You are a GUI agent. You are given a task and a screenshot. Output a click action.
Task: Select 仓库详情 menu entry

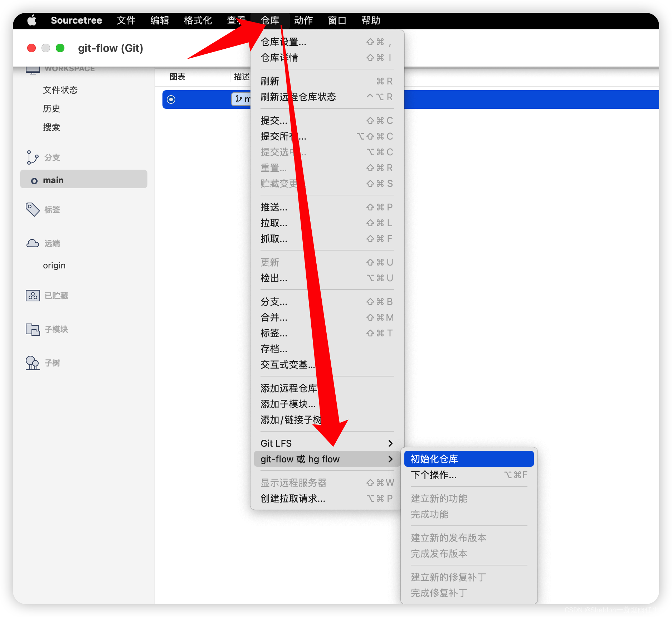327,58
